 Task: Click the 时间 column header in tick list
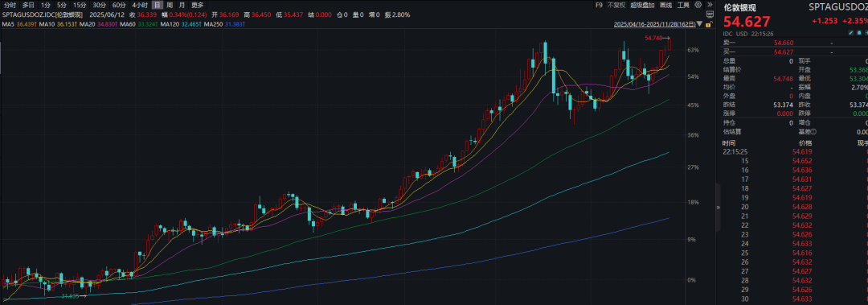pos(729,142)
